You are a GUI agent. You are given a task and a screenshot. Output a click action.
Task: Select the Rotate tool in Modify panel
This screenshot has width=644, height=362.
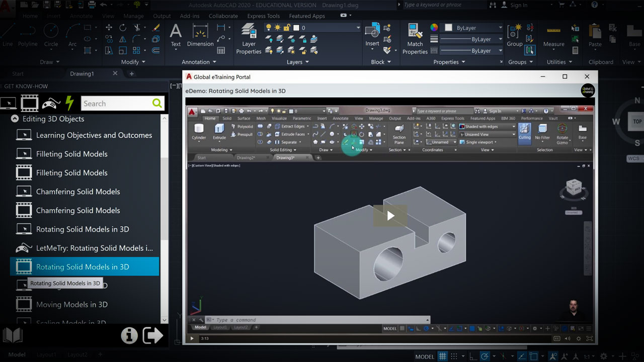pyautogui.click(x=123, y=28)
